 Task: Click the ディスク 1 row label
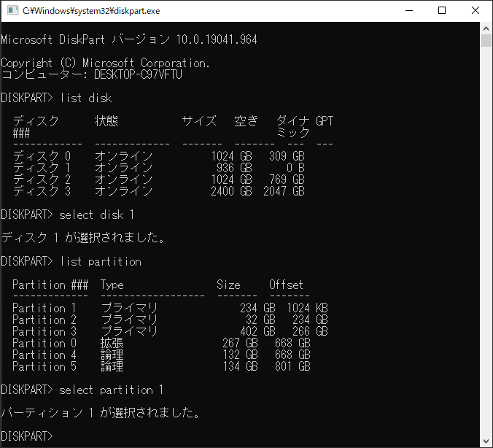coord(42,168)
